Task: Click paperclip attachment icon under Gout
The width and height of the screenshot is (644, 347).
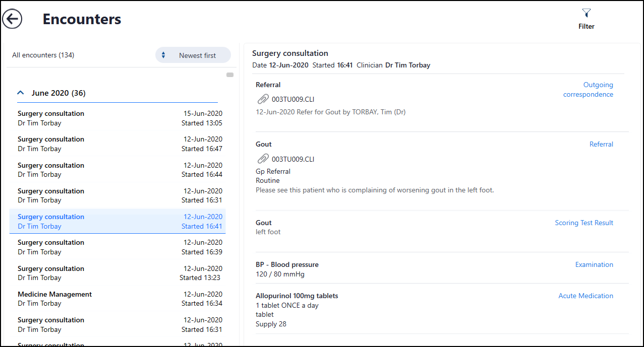Action: pos(262,159)
